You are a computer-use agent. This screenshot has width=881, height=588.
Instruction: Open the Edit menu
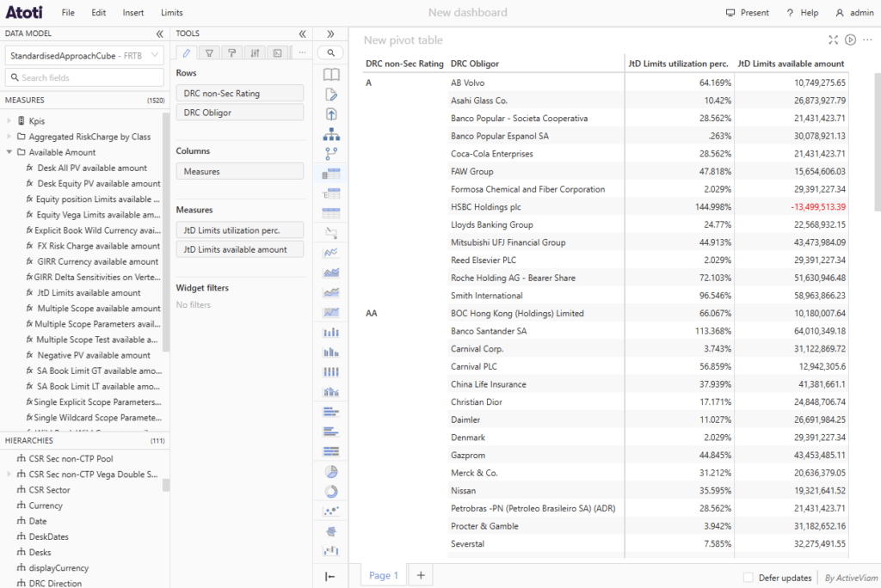(99, 12)
